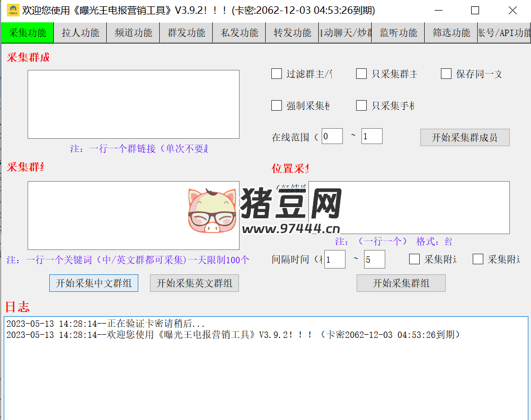Screen dimensions: 531x420
Task: Open the 筛选功能 tab
Action: tap(452, 33)
